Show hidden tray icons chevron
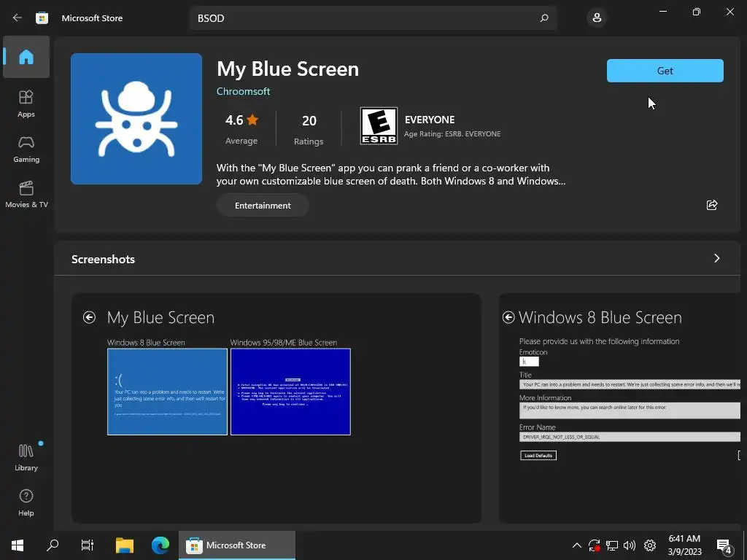 pos(576,545)
